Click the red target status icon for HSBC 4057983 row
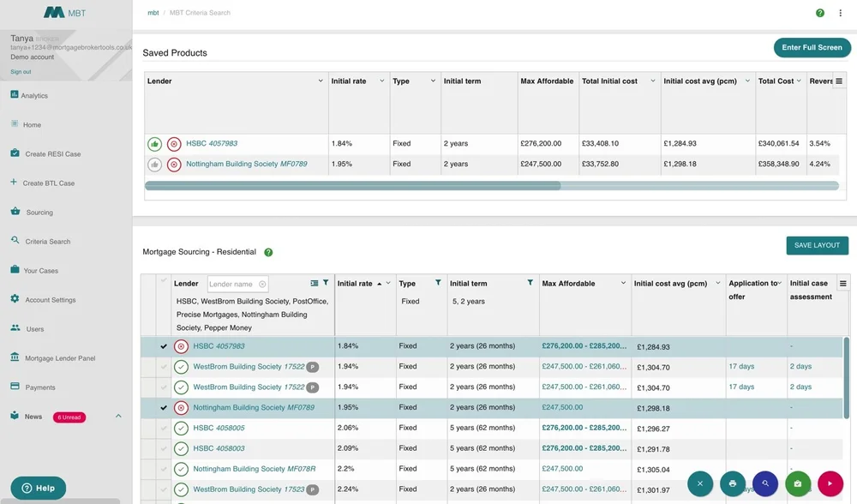 (181, 346)
